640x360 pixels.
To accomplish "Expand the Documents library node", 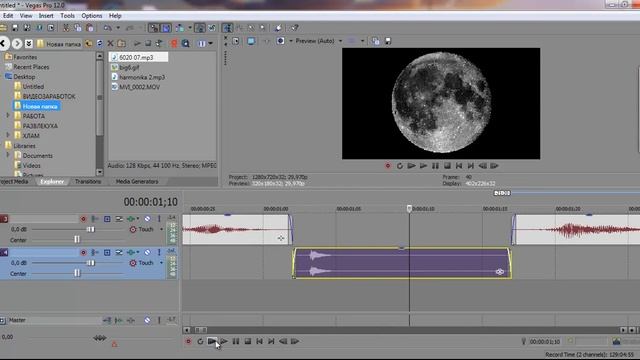I will click(8, 155).
